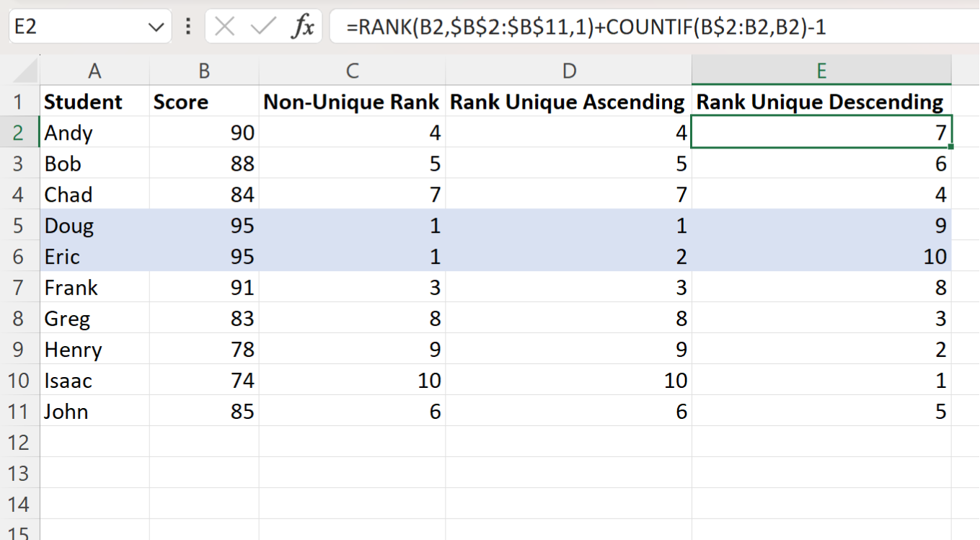Select column A header
The height and width of the screenshot is (540, 980).
tap(94, 71)
